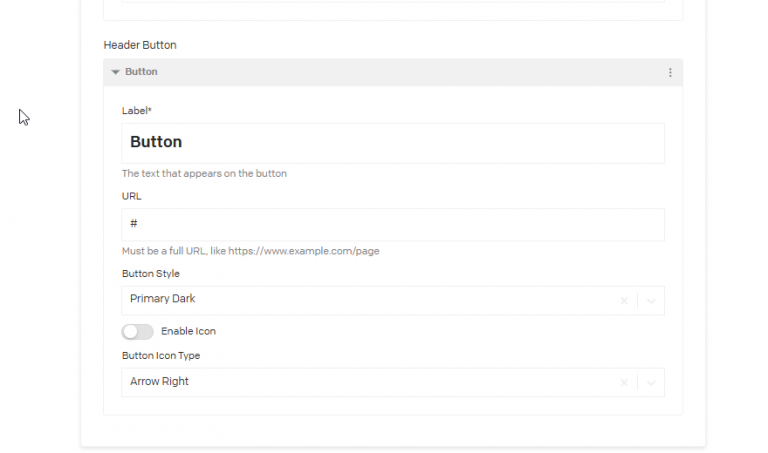Expand Button Icon Type dropdown chevron
The width and height of the screenshot is (768, 453).
click(x=651, y=382)
